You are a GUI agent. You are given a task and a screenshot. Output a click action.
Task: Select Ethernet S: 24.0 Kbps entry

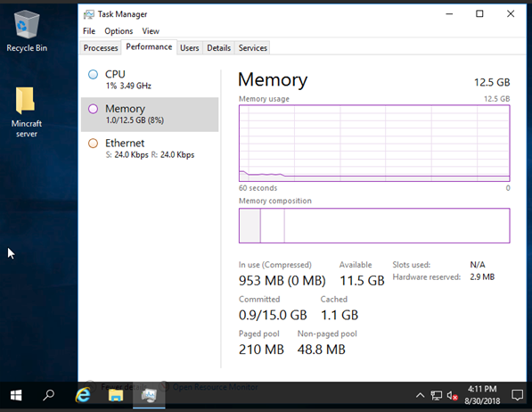[x=150, y=149]
